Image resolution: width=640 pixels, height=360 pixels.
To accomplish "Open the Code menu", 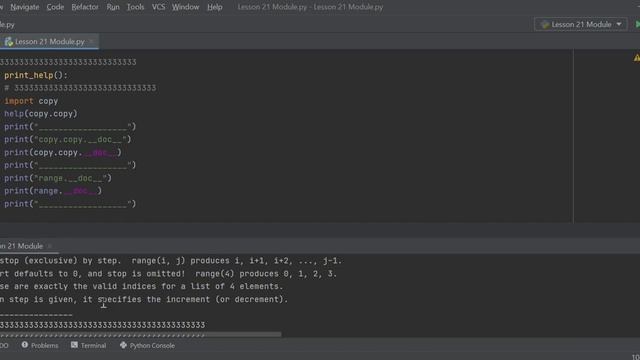I will [55, 7].
